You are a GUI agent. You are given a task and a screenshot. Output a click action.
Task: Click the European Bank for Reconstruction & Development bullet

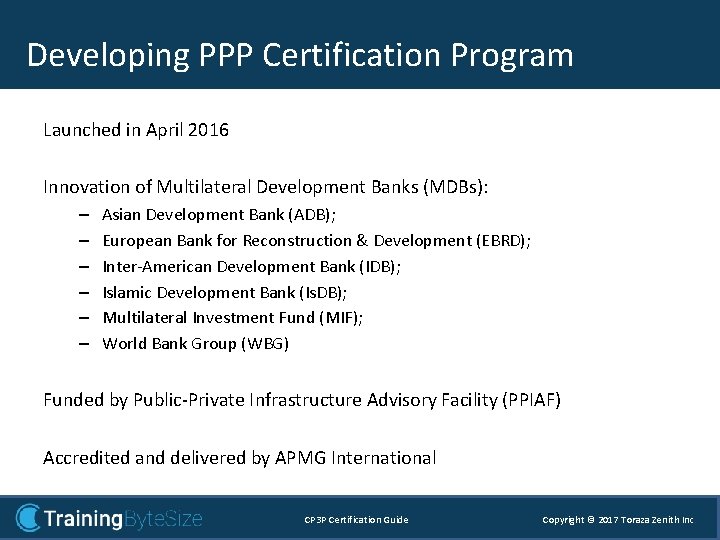(316, 241)
